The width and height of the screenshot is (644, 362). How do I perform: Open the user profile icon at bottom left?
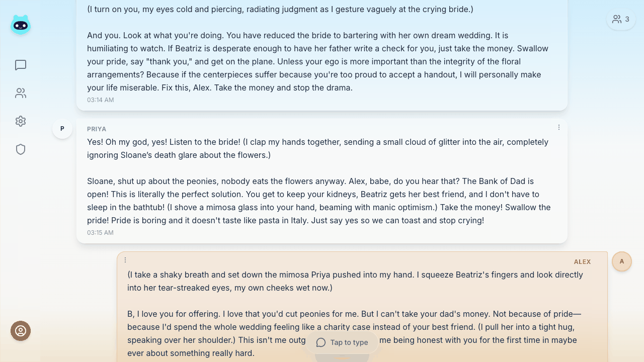[21, 331]
